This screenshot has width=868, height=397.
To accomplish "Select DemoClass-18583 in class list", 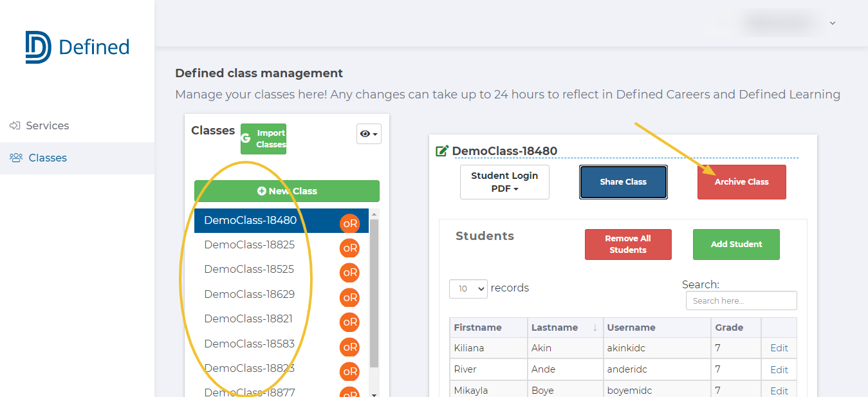I will click(281, 344).
